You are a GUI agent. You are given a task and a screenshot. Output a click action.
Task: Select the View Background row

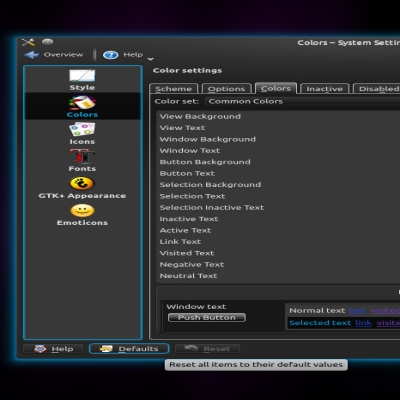[278, 116]
